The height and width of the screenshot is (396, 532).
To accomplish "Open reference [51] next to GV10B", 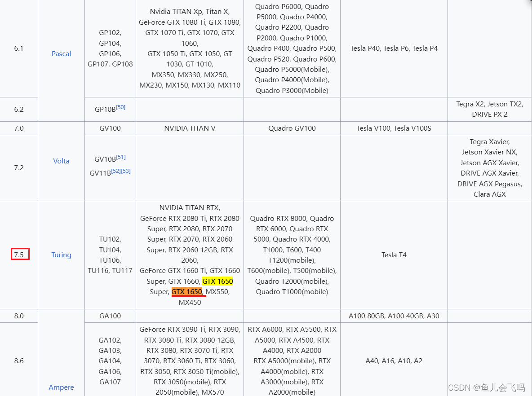I will pos(121,157).
